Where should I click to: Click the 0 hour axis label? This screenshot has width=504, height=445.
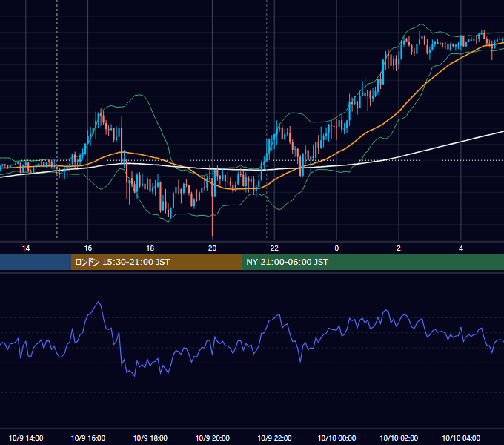click(336, 248)
